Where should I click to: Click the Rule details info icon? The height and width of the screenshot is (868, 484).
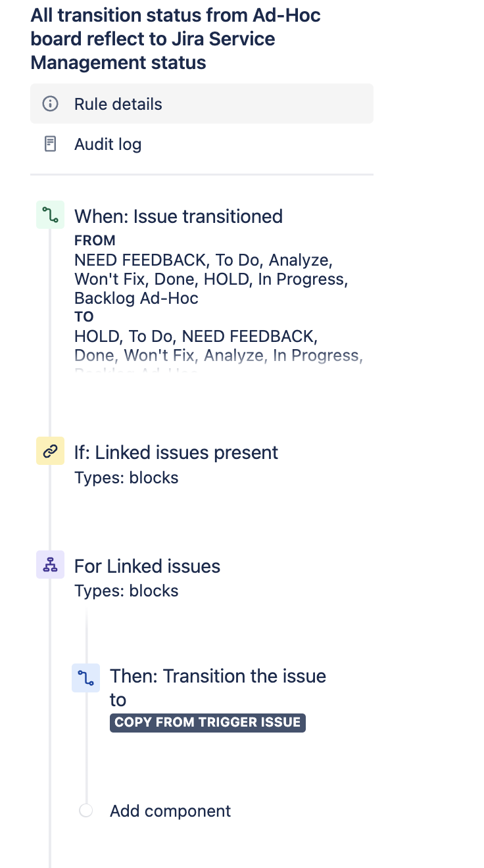click(50, 104)
